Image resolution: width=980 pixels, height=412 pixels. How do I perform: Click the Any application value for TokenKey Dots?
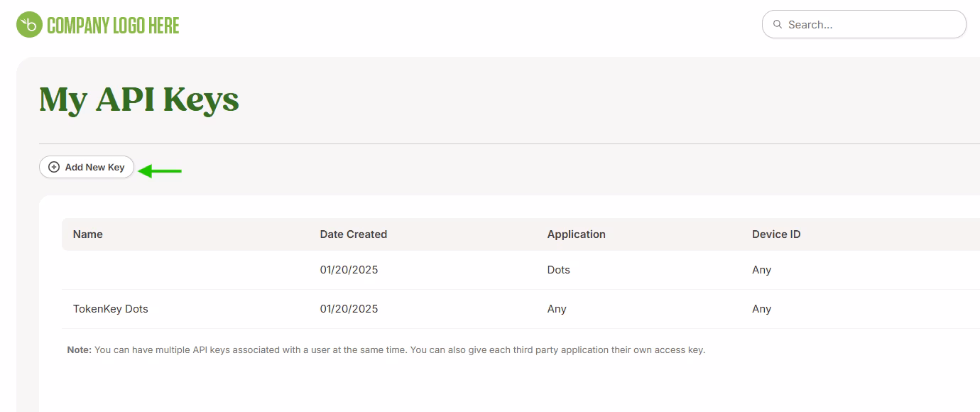[x=557, y=308]
